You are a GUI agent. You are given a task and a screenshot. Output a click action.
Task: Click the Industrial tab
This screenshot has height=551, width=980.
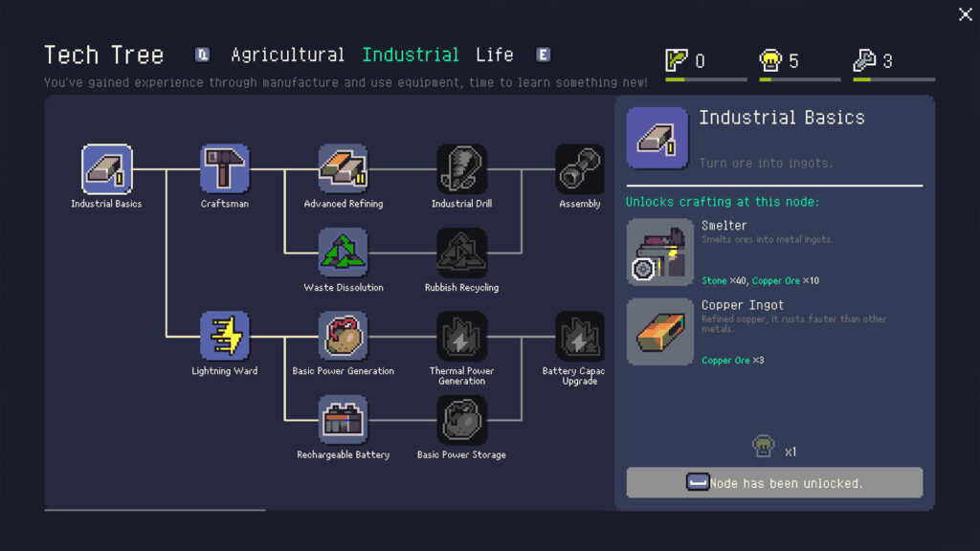pyautogui.click(x=410, y=55)
